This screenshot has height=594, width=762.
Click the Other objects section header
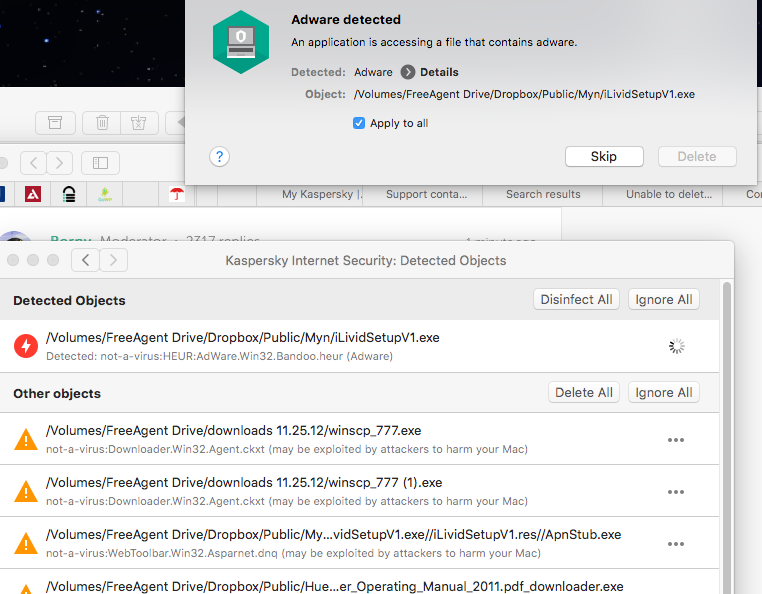click(x=57, y=393)
